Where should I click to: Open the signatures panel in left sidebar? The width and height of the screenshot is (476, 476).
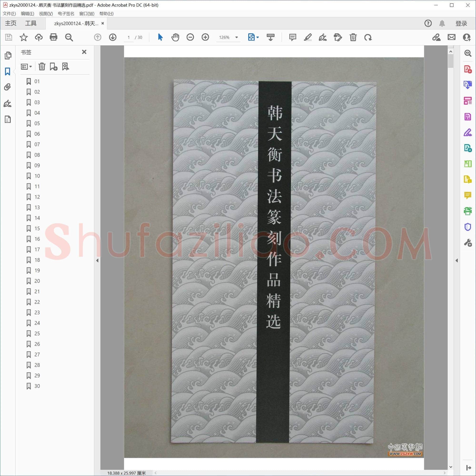coord(8,103)
